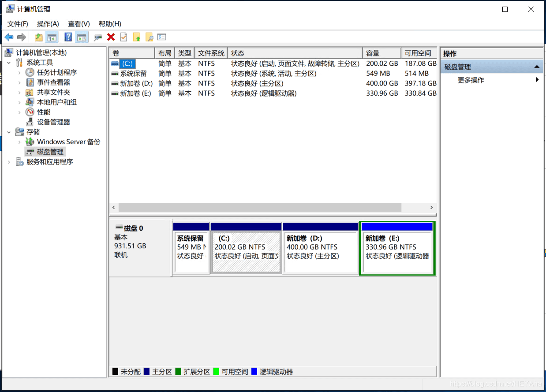Click the red X delete icon
The image size is (546, 392).
(x=111, y=37)
